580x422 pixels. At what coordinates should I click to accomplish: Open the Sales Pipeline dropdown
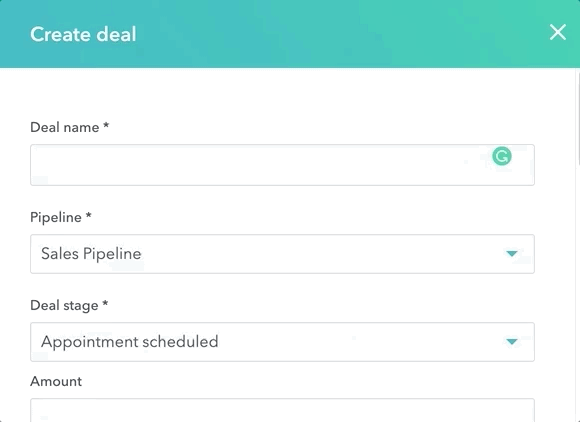click(282, 254)
